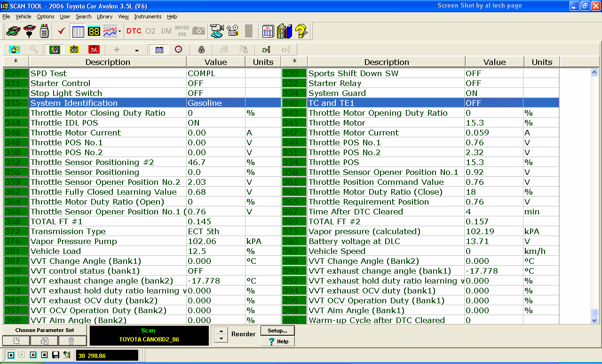Click the vertical scrollbar down arrow

(x=594, y=320)
